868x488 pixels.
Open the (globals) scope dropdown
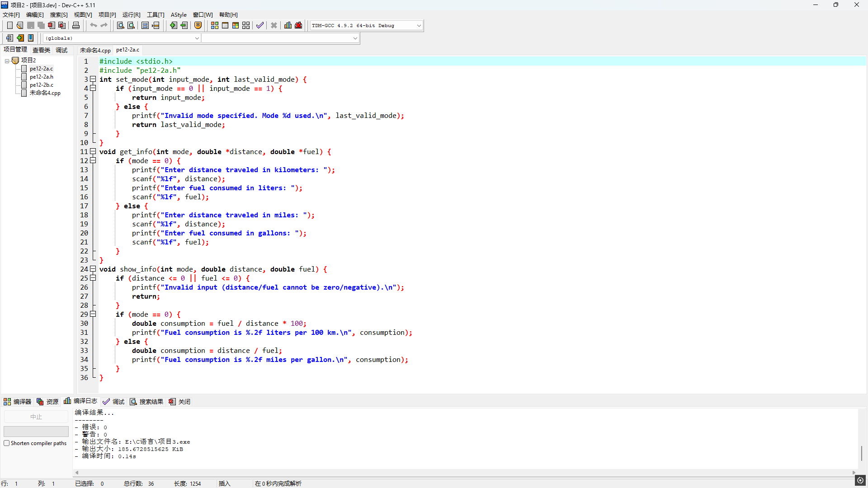pos(197,38)
